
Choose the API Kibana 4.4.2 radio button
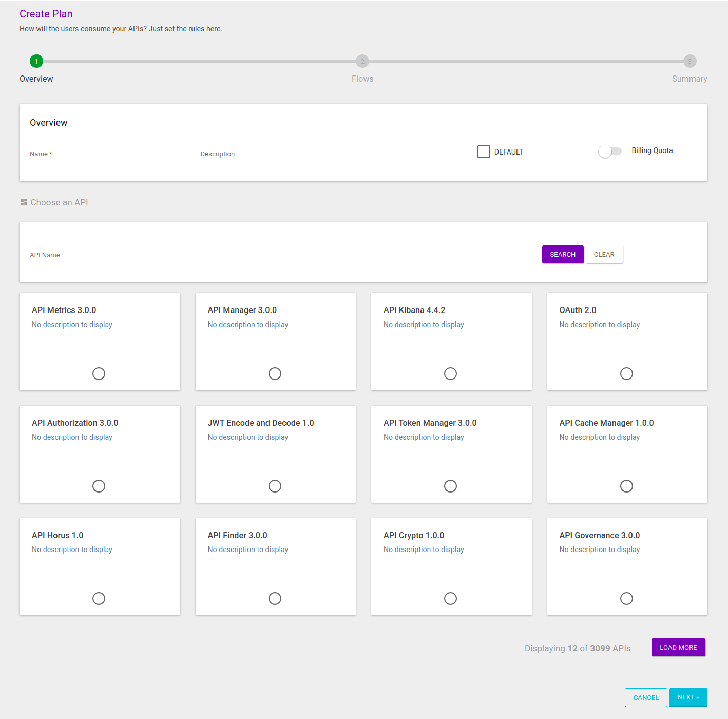(x=450, y=373)
